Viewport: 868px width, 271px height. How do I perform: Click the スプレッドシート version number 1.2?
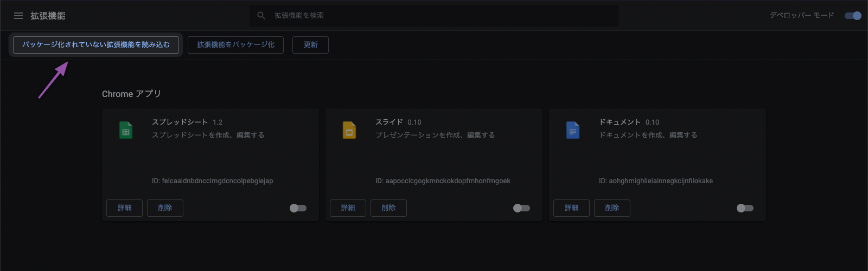(218, 122)
